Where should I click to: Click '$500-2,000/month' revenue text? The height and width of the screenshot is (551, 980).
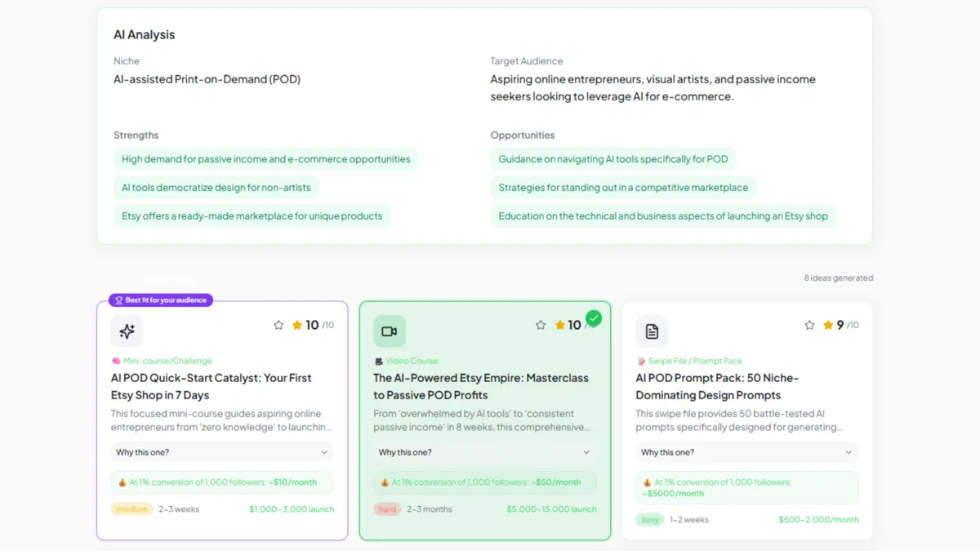818,520
